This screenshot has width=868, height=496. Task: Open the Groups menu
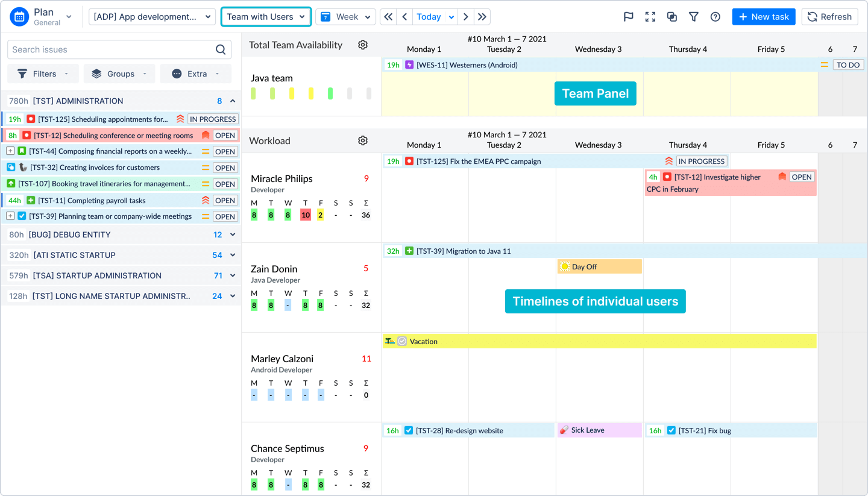(x=119, y=74)
